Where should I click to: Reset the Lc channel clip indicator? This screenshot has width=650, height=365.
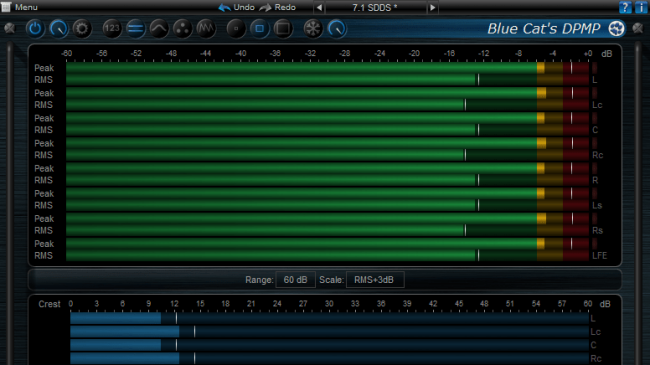pyautogui.click(x=594, y=93)
